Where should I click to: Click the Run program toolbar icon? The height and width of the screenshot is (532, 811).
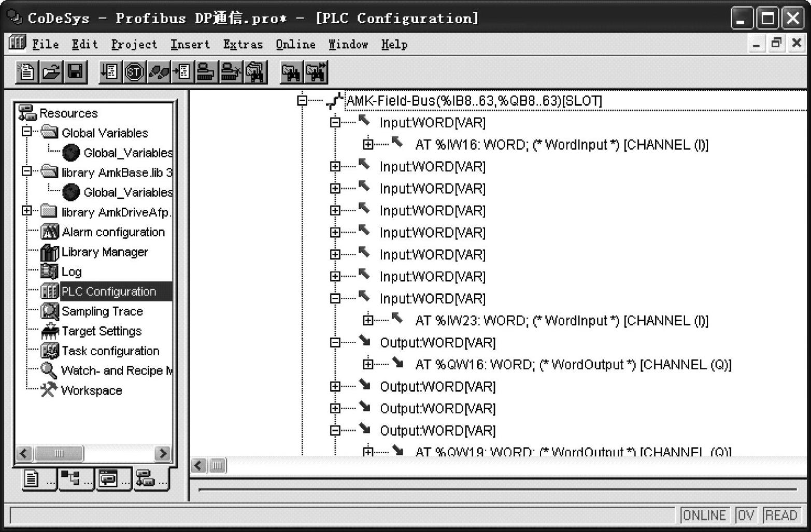coord(109,72)
